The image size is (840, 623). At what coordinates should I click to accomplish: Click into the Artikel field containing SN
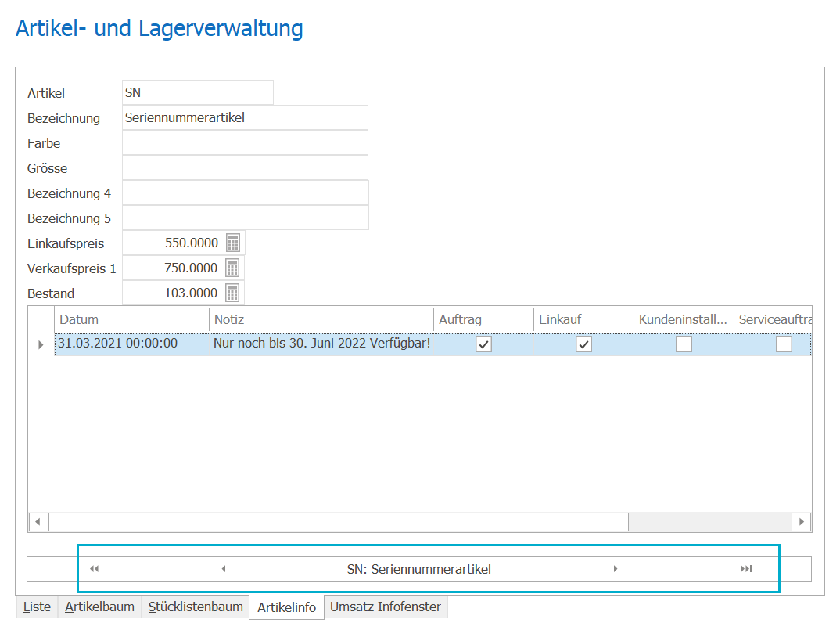[198, 93]
